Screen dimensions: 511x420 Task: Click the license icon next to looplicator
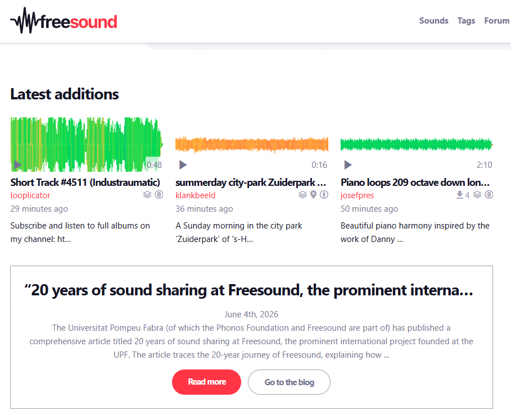pyautogui.click(x=159, y=195)
